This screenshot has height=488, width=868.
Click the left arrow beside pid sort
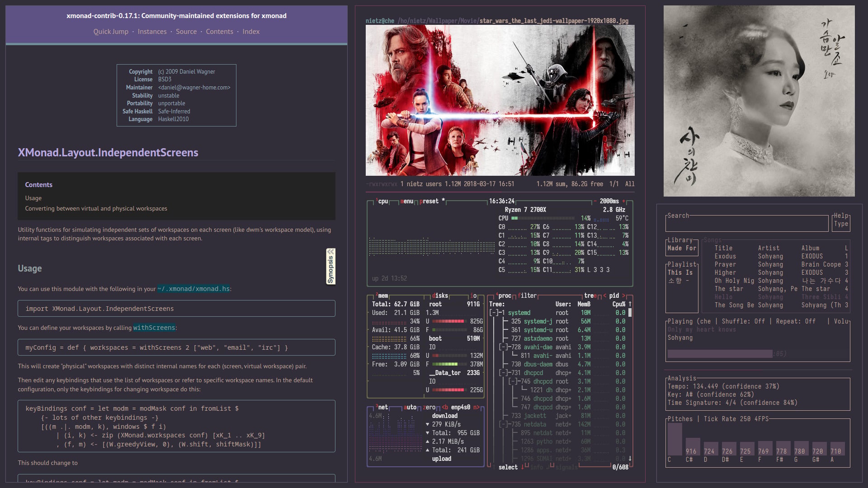[605, 296]
